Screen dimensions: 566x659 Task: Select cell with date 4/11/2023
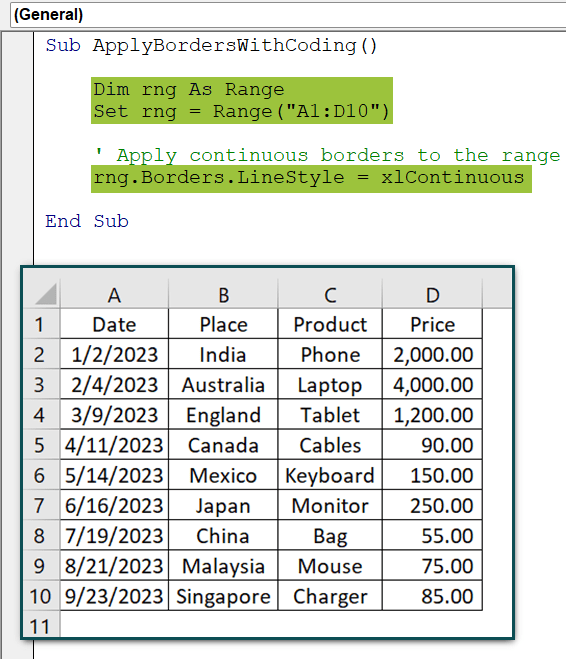[x=114, y=445]
